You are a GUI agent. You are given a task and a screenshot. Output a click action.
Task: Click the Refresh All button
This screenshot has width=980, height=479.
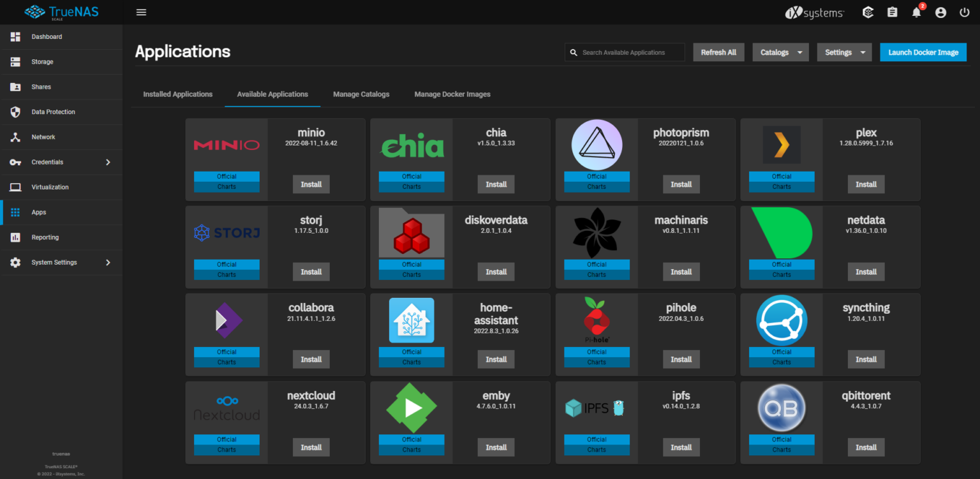pyautogui.click(x=718, y=52)
